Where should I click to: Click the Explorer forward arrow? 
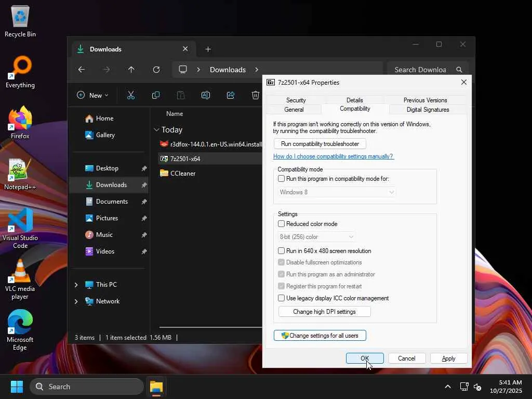(x=107, y=70)
